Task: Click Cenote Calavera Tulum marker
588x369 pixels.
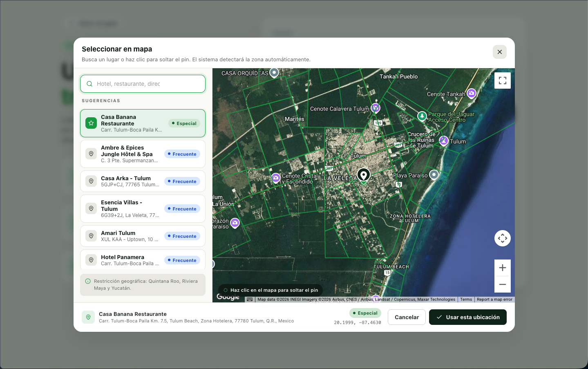Action: click(376, 108)
